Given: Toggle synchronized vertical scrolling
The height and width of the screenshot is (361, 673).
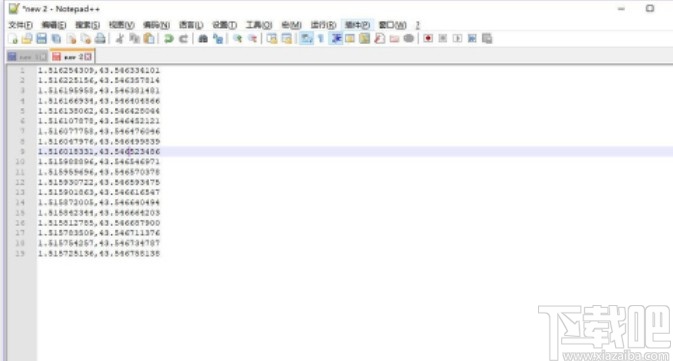Looking at the screenshot, I should [272, 39].
